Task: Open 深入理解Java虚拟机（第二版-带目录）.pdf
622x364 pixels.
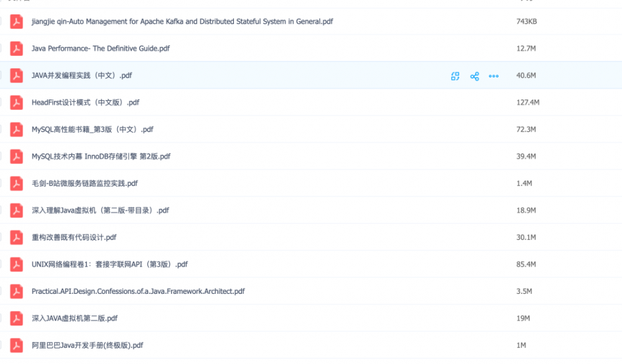Action: (100, 211)
